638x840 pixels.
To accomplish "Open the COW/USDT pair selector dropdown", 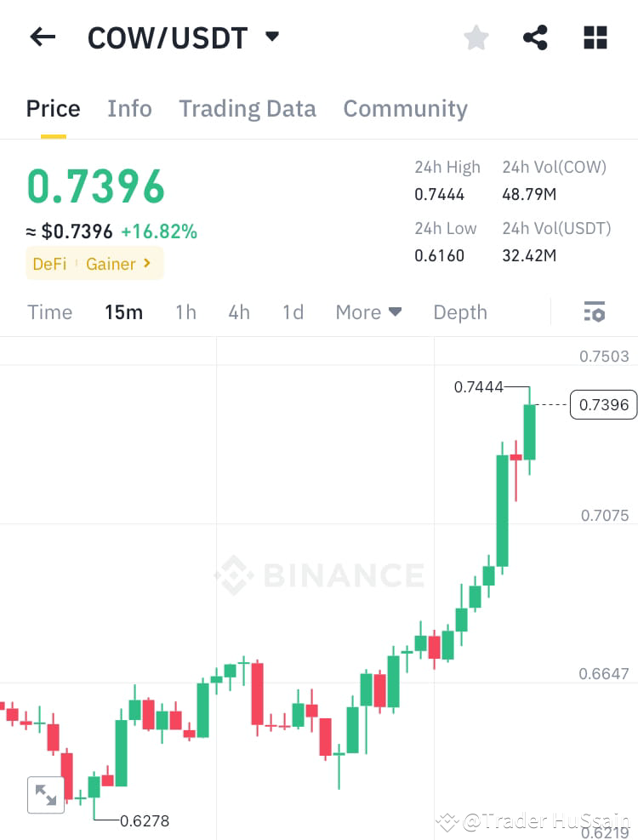I will click(x=271, y=36).
